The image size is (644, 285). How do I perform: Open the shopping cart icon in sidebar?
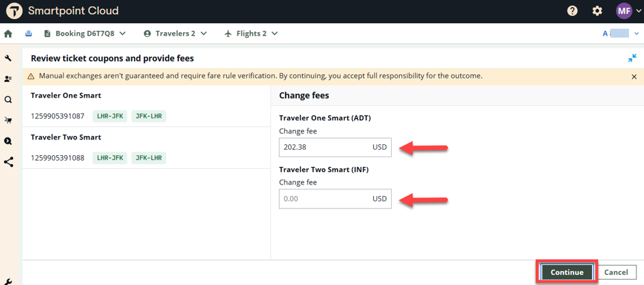coord(8,120)
